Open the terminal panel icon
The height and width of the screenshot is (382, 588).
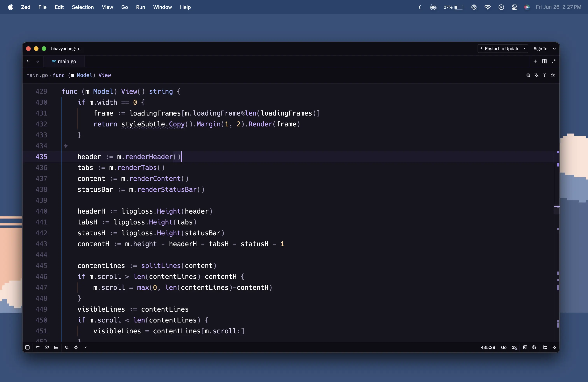click(x=525, y=347)
